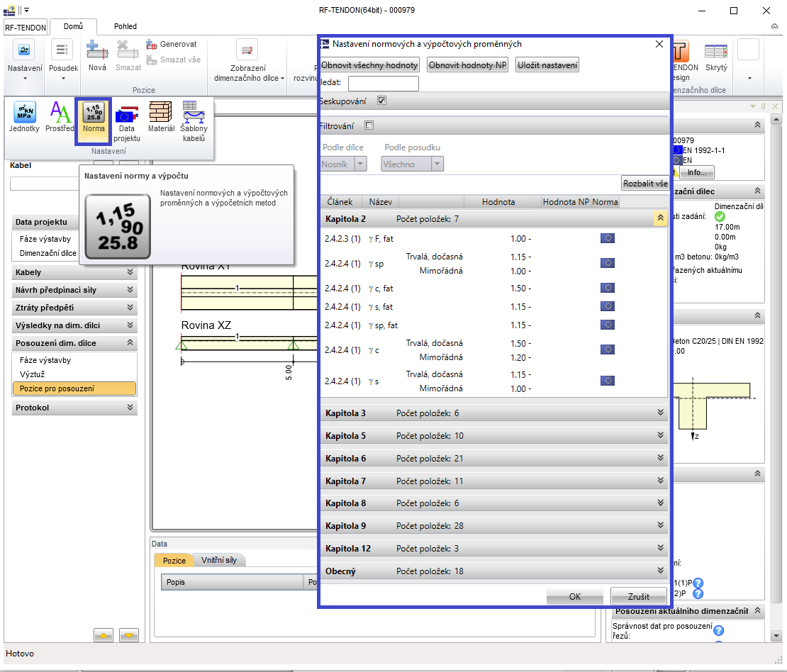Click the Info... button in right panel

(697, 172)
